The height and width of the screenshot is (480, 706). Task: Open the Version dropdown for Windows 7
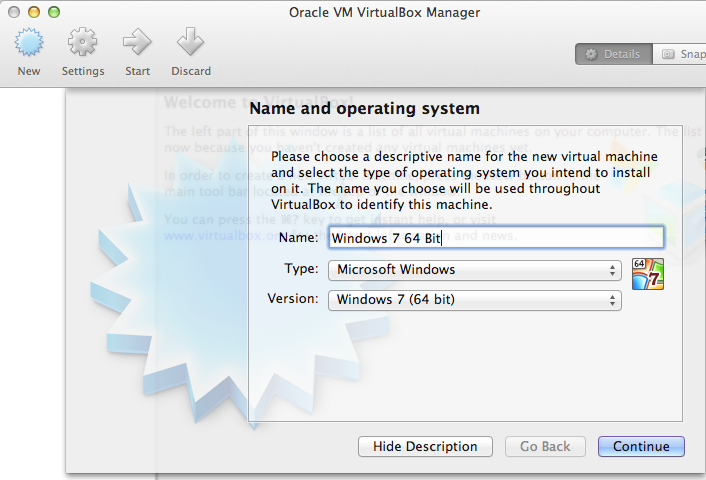[474, 299]
